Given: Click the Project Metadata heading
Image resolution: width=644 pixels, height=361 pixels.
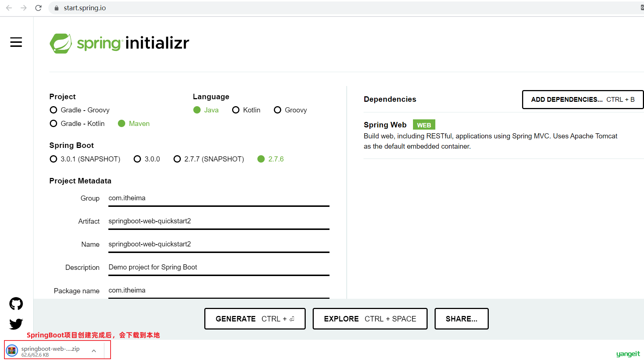Looking at the screenshot, I should pyautogui.click(x=80, y=181).
